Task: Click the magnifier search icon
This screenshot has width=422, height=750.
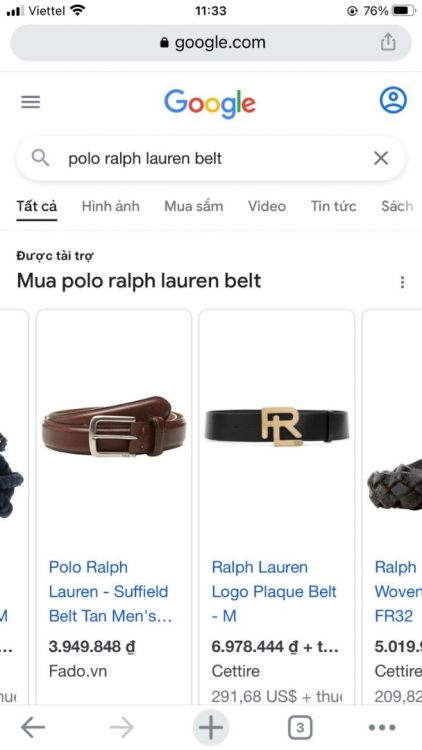Action: (x=40, y=158)
